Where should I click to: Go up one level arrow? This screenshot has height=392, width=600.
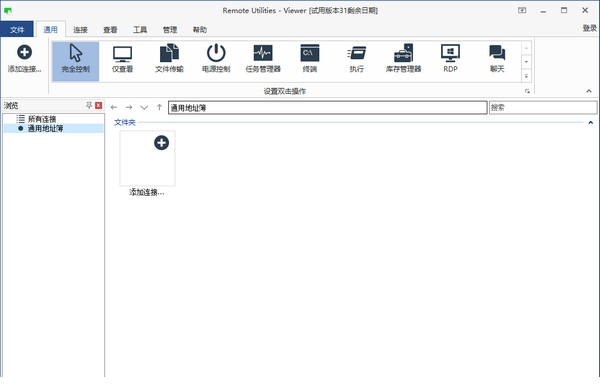point(159,108)
